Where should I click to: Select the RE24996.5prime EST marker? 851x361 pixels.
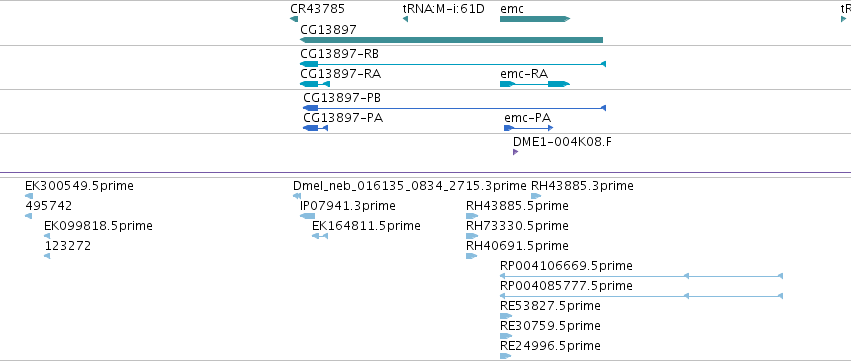pos(505,356)
